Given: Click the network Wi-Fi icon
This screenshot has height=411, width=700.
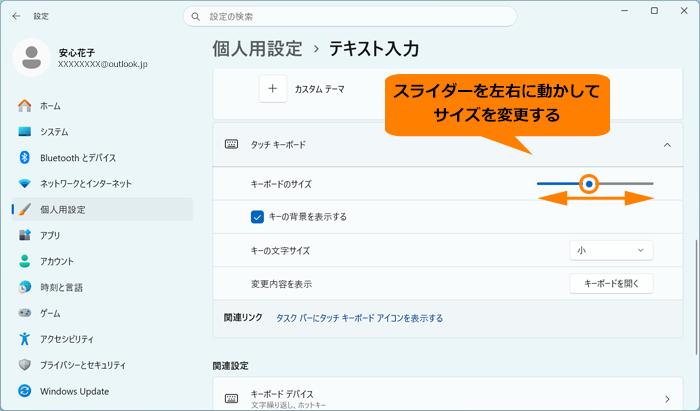Looking at the screenshot, I should point(25,183).
